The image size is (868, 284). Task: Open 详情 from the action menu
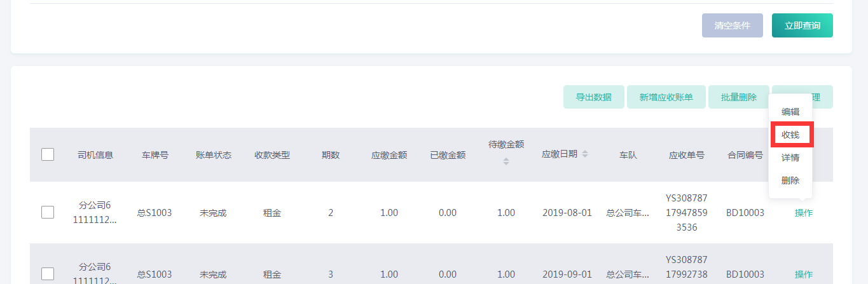tap(790, 158)
